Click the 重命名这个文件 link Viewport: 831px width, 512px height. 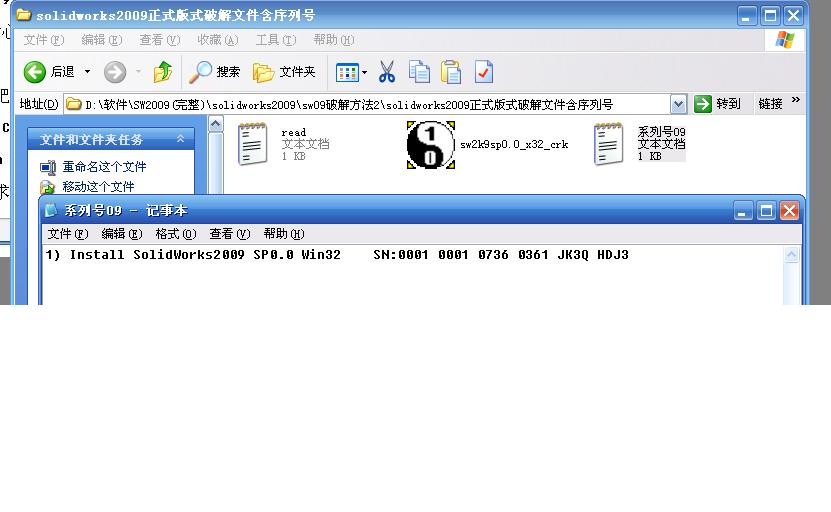[x=104, y=167]
